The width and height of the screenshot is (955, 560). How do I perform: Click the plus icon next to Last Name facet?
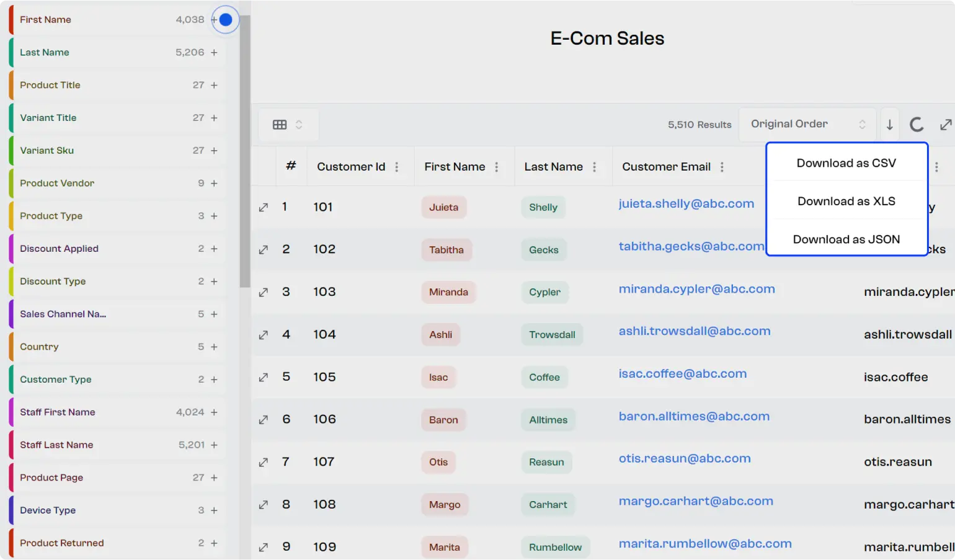coord(214,53)
